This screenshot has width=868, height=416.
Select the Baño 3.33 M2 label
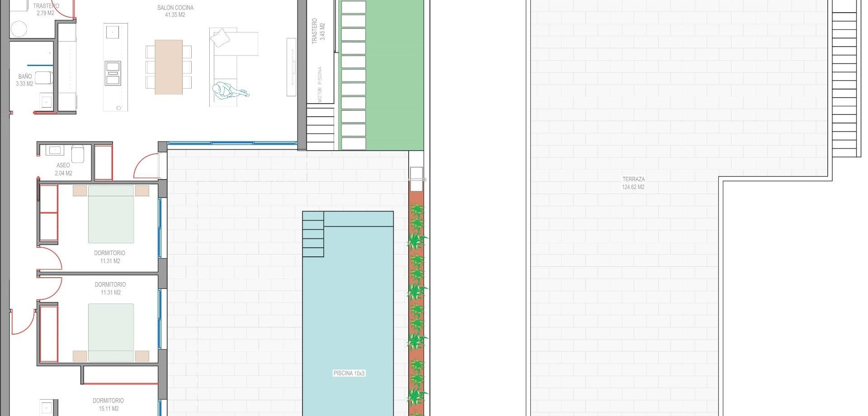coord(25,80)
